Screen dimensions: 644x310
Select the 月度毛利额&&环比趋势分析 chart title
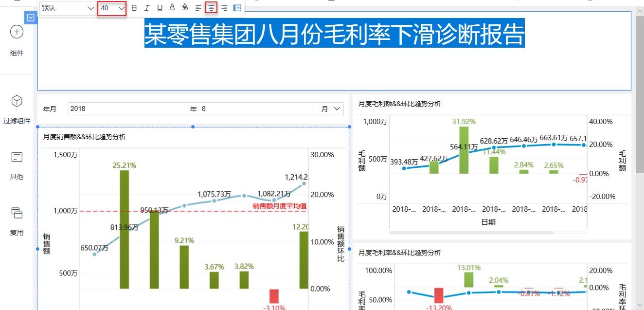(x=400, y=104)
